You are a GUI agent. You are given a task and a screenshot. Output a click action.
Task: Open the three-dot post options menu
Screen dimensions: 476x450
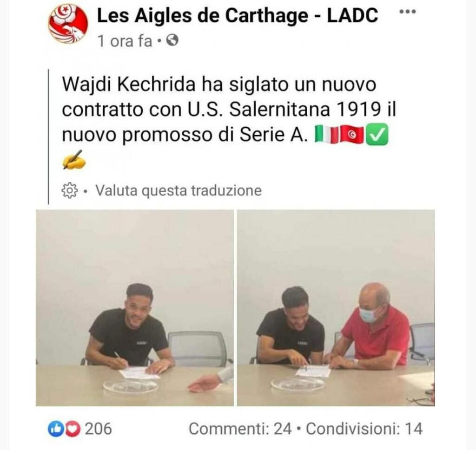407,12
